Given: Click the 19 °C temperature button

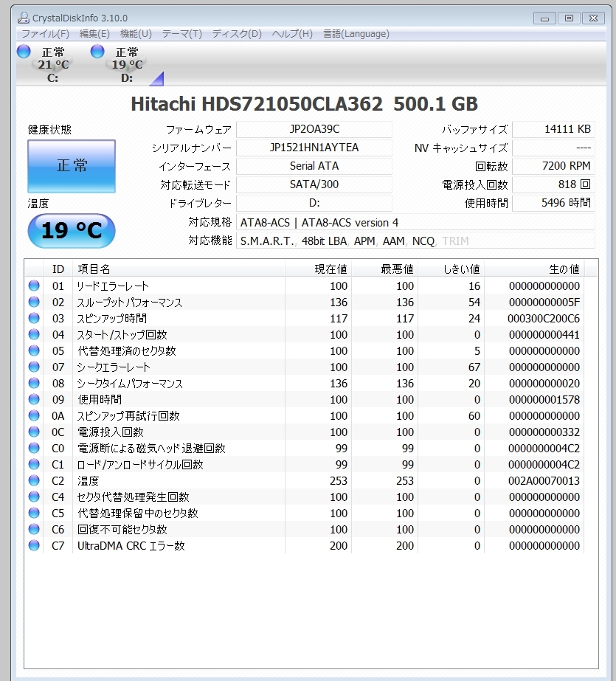Looking at the screenshot, I should click(72, 230).
